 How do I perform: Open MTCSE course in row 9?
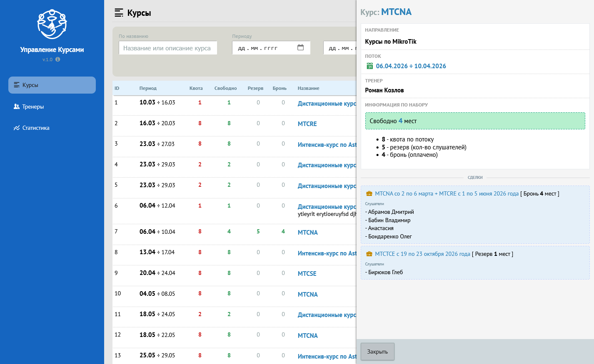(x=307, y=274)
